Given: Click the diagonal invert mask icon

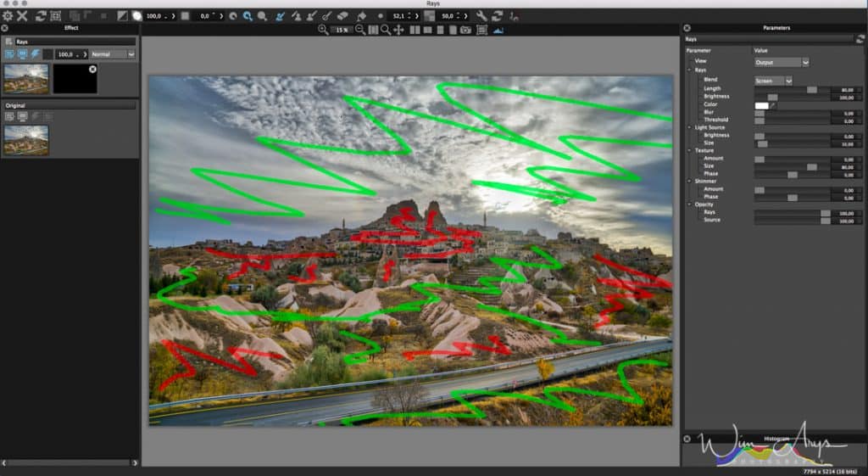Looking at the screenshot, I should pos(122,16).
